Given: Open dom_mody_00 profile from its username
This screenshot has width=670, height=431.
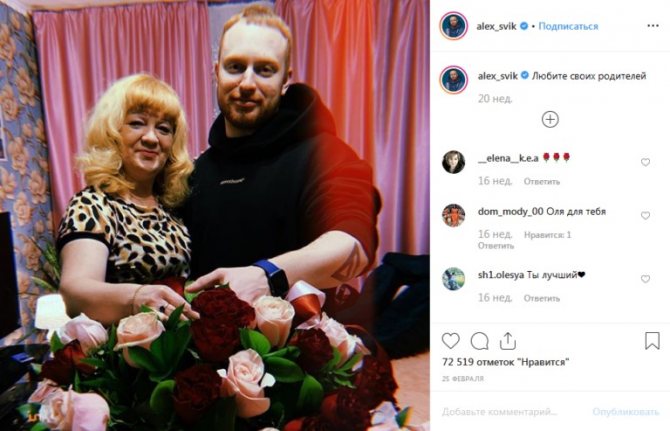Looking at the screenshot, I should (x=510, y=211).
